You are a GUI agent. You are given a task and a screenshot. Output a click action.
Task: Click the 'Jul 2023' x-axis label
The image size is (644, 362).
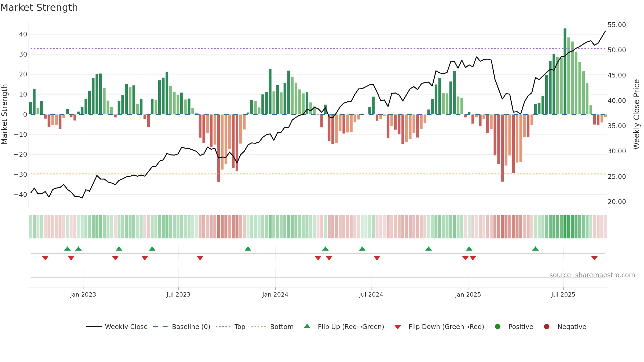click(178, 294)
